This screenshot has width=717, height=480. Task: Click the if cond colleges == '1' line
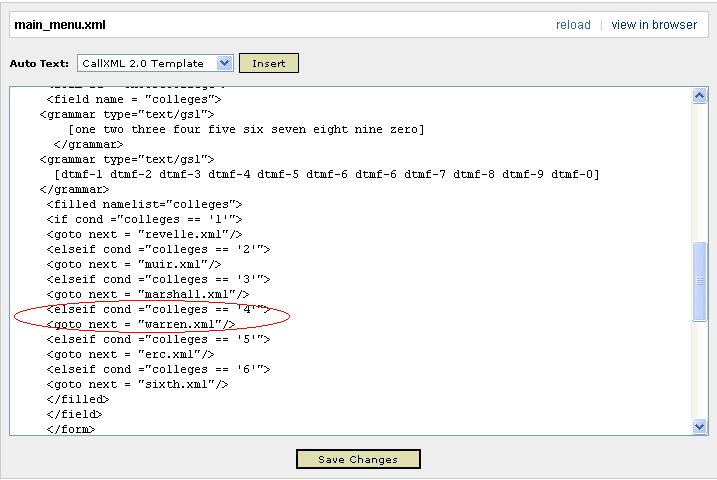pos(144,219)
